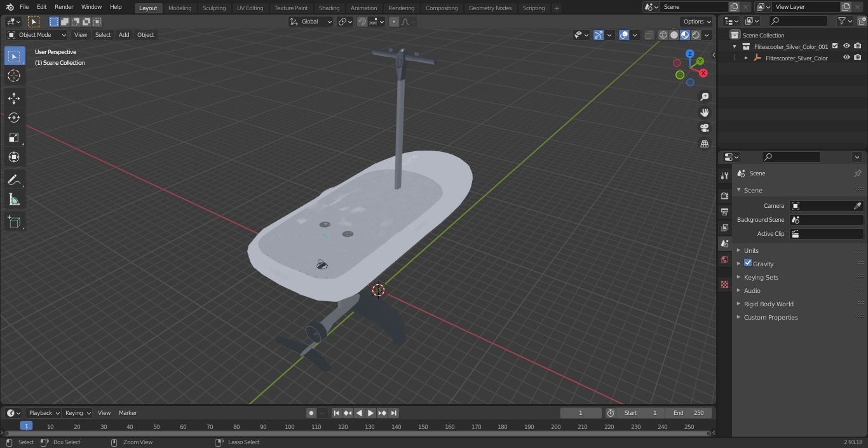This screenshot has width=868, height=448.
Task: Select the Transform tool
Action: pos(14,157)
